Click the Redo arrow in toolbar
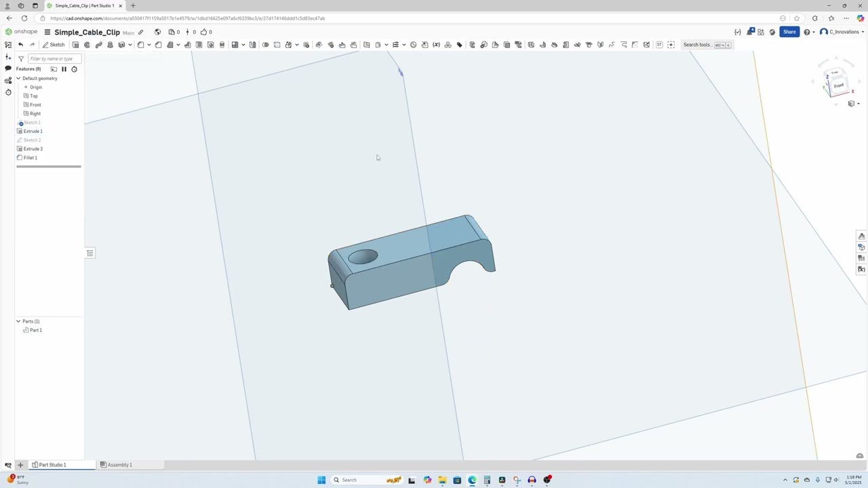 32,45
